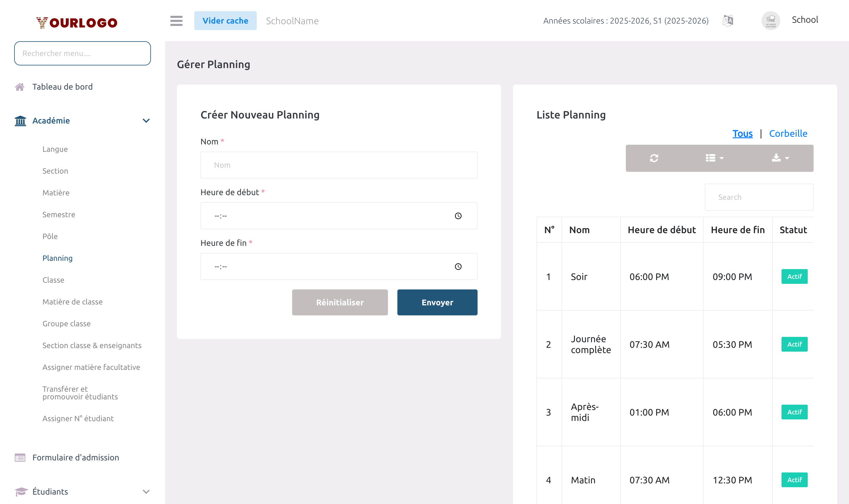The height and width of the screenshot is (504, 849).
Task: Open the language translation icon in the header
Action: click(728, 20)
